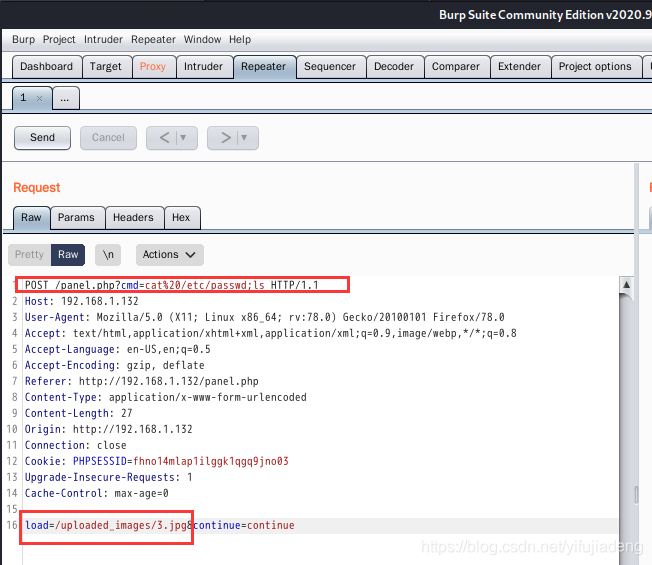Click the Send button
This screenshot has height=565, width=652.
click(x=42, y=138)
